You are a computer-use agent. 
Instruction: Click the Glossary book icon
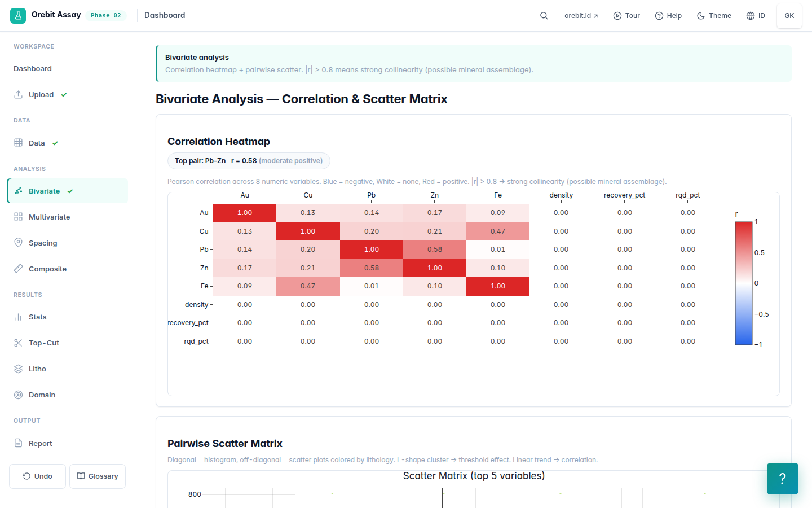(81, 476)
